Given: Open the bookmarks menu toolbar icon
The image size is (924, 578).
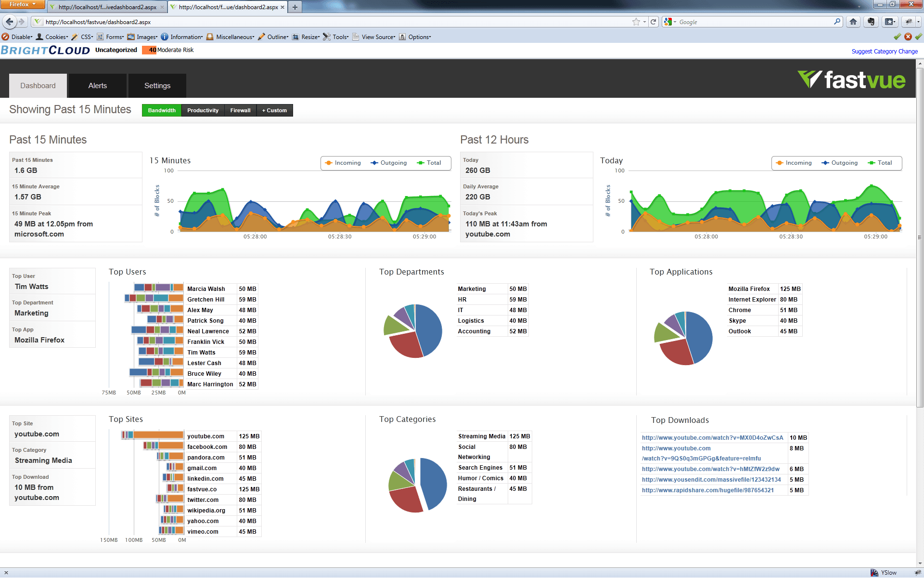Looking at the screenshot, I should click(x=890, y=22).
